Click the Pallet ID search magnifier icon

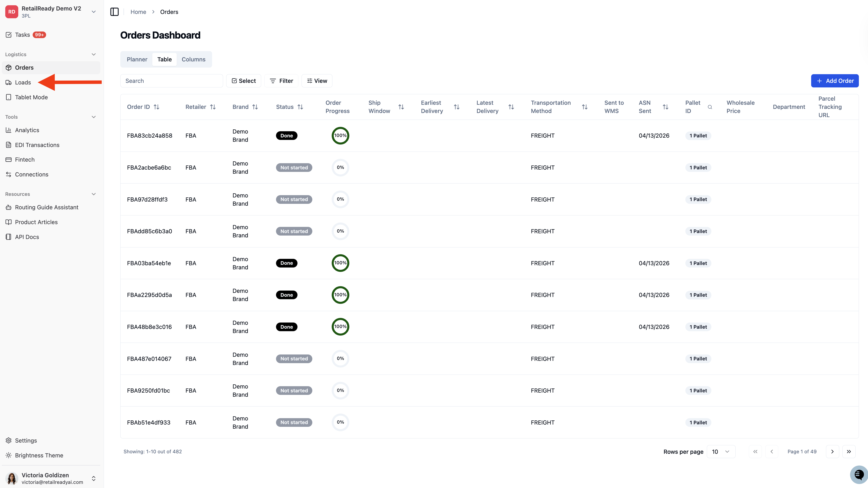coord(710,107)
